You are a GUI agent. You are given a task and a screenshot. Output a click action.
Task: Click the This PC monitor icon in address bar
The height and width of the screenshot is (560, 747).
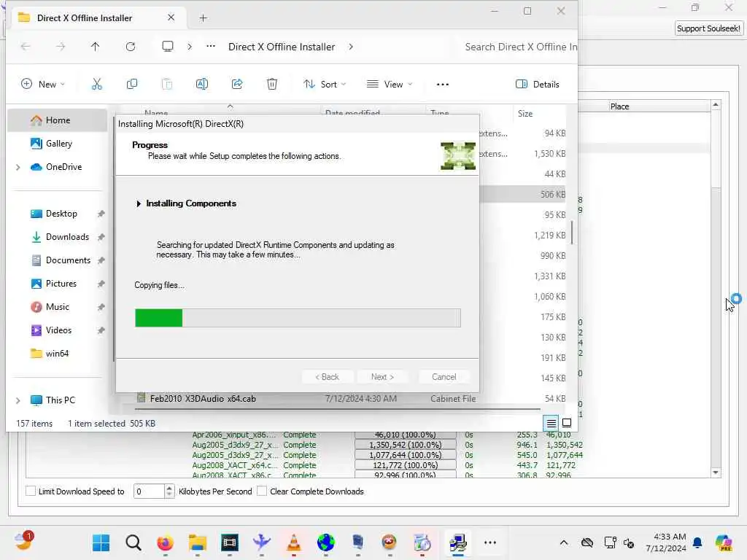tap(168, 47)
